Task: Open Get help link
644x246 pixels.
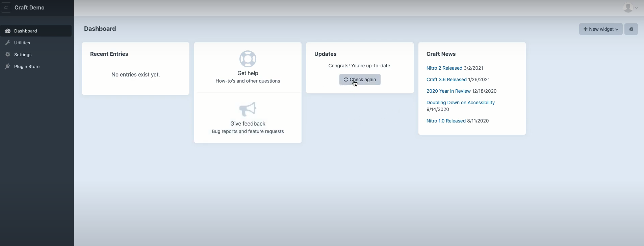Action: (248, 73)
